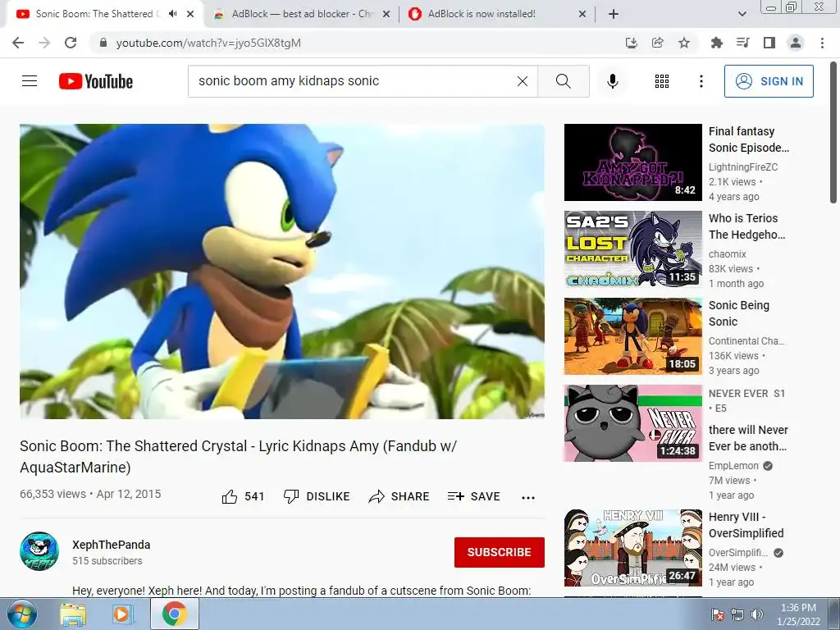
Task: Open the XephThePanda channel avatar
Action: click(x=39, y=551)
